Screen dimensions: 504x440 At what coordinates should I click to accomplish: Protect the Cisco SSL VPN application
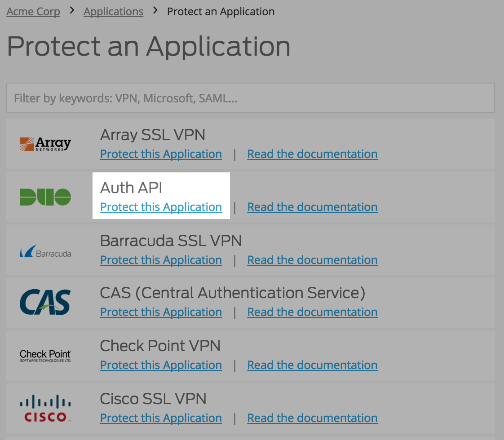161,418
